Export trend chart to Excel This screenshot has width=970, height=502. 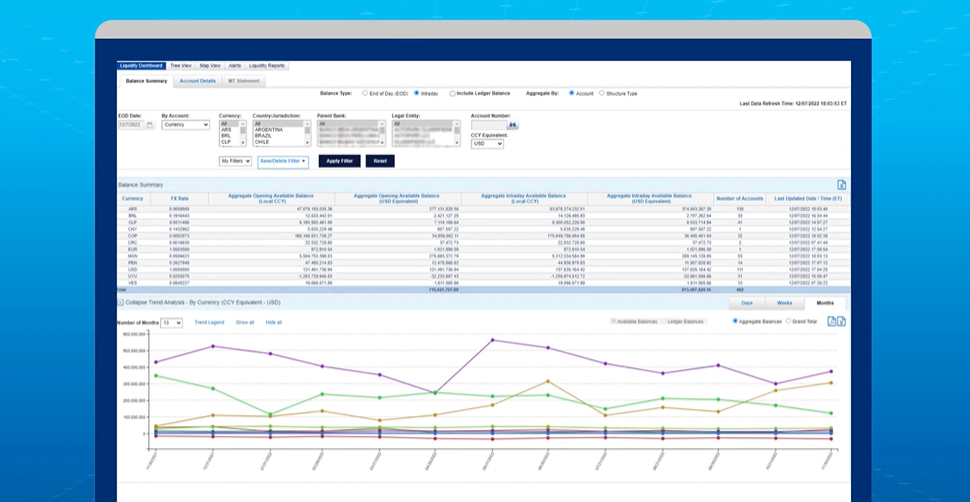click(x=842, y=321)
